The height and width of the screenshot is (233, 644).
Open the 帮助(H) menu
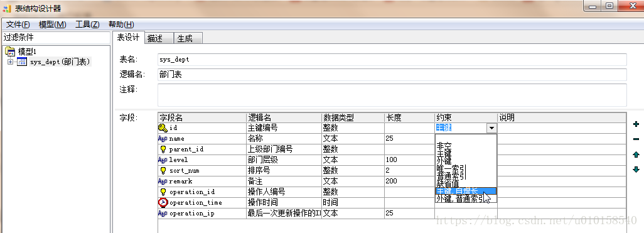click(121, 24)
